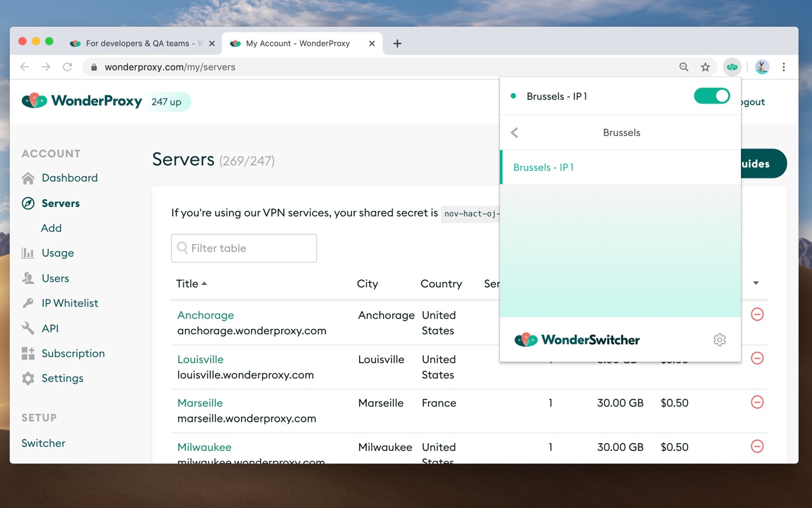Click the Users people icon

tap(28, 278)
